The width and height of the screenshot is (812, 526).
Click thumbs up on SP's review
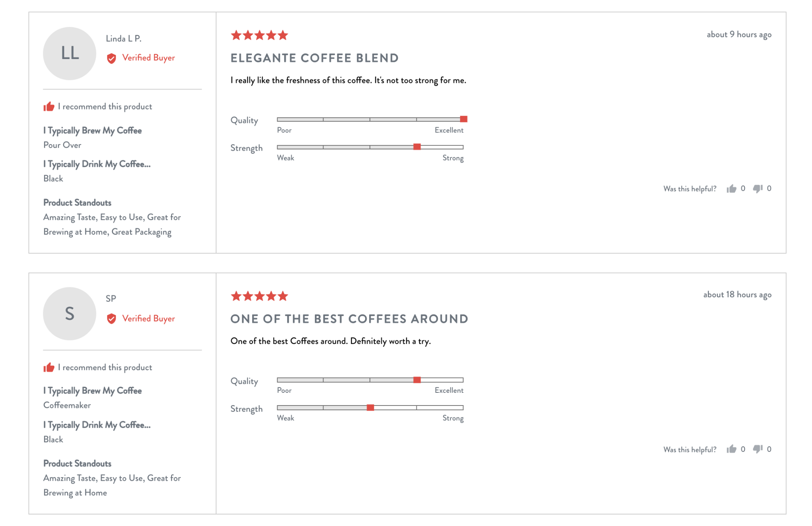[x=732, y=449]
